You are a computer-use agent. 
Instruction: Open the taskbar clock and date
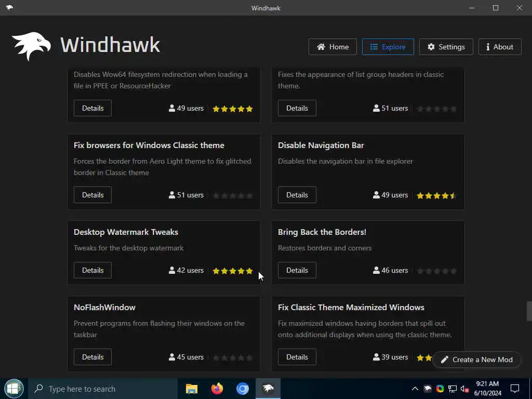coord(487,389)
